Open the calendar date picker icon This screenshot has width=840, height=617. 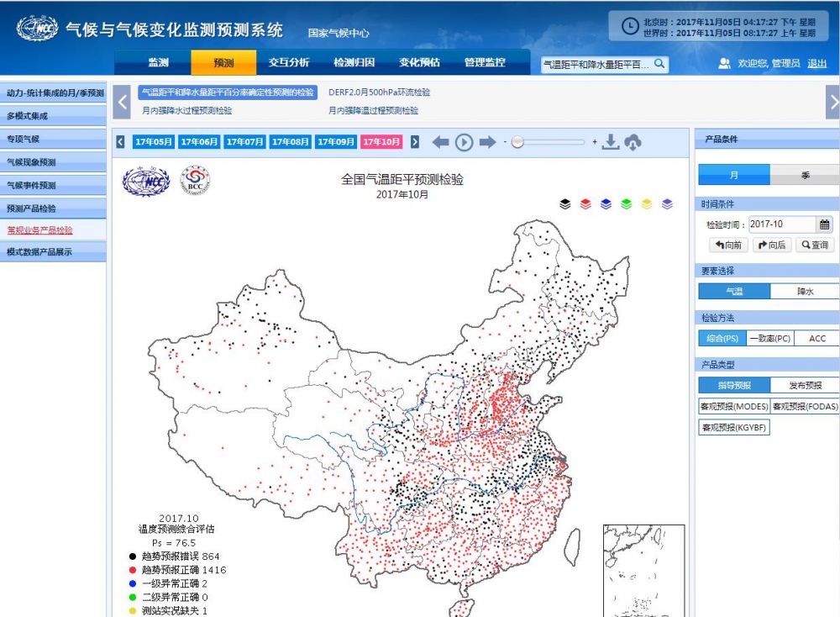pyautogui.click(x=825, y=224)
